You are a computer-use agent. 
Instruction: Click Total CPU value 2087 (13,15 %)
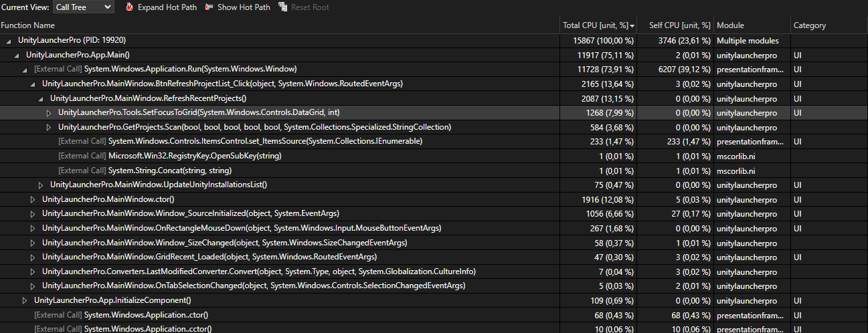coord(608,98)
